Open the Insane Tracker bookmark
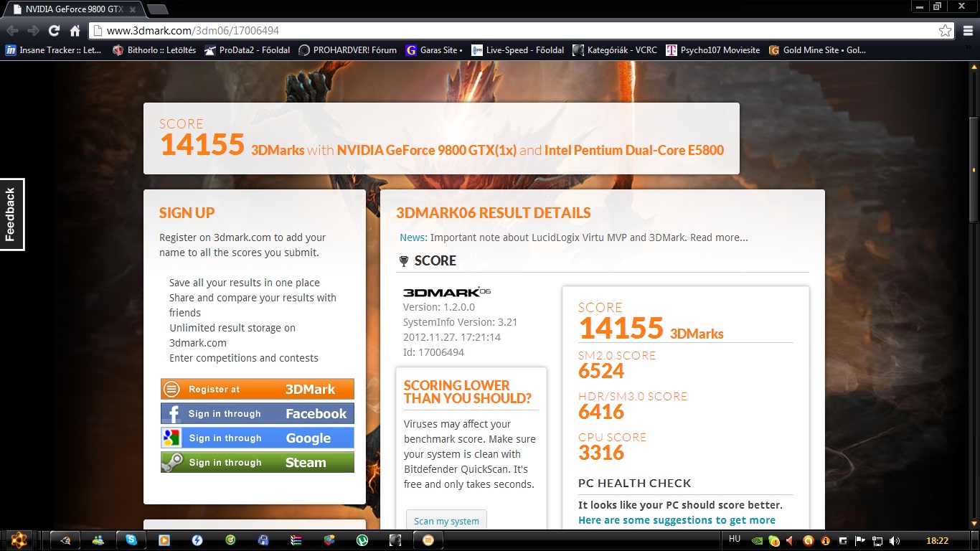The height and width of the screenshot is (551, 980). click(53, 50)
